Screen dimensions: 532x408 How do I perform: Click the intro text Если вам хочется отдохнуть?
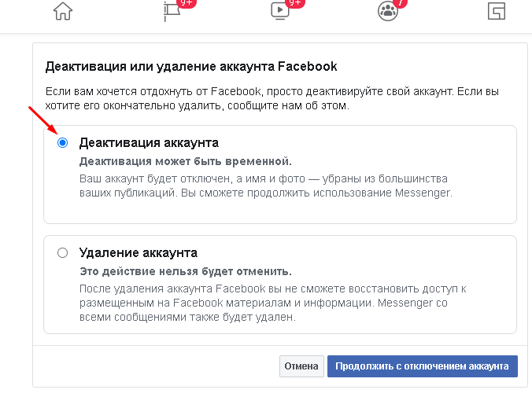pos(272,98)
